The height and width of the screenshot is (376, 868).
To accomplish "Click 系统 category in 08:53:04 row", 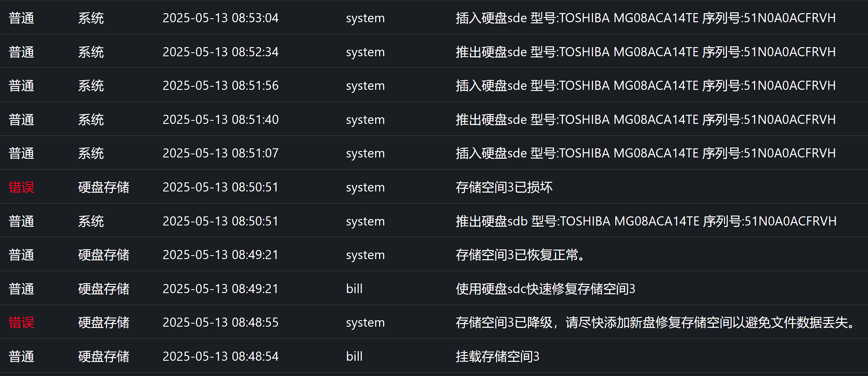I will click(91, 18).
